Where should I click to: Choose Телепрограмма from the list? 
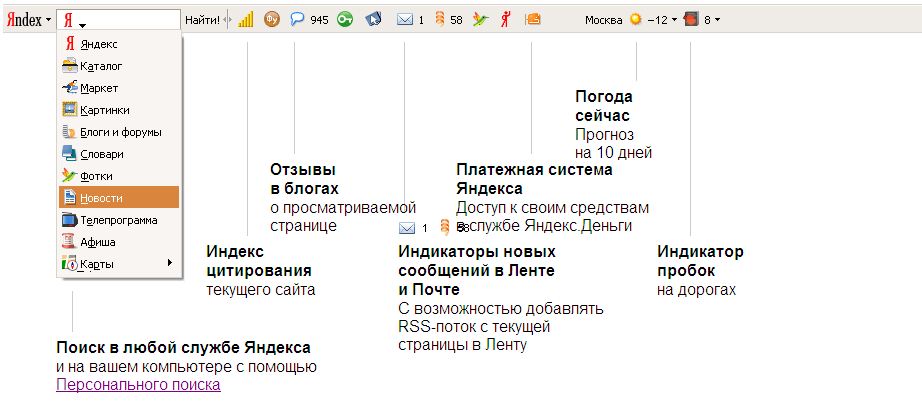tap(119, 220)
